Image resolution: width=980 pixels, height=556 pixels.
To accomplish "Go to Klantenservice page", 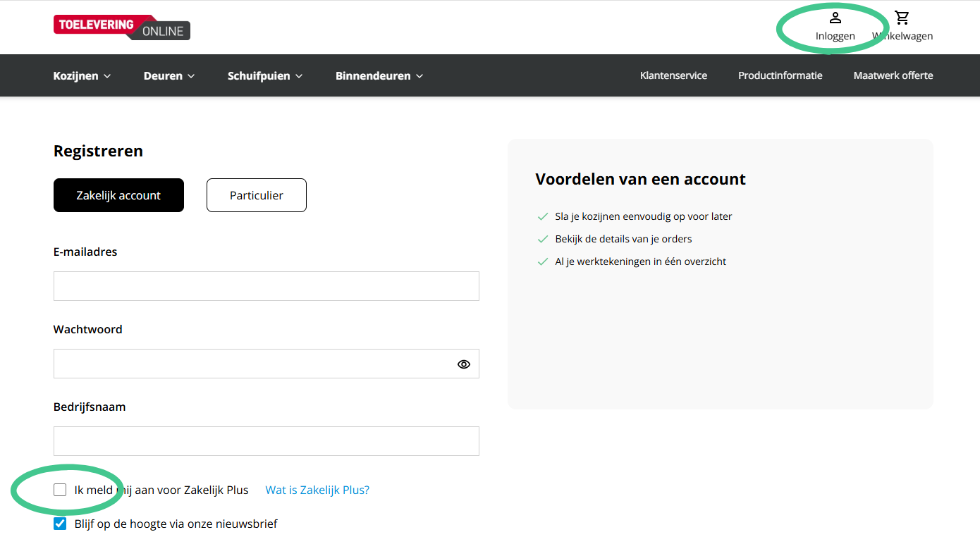I will coord(673,75).
